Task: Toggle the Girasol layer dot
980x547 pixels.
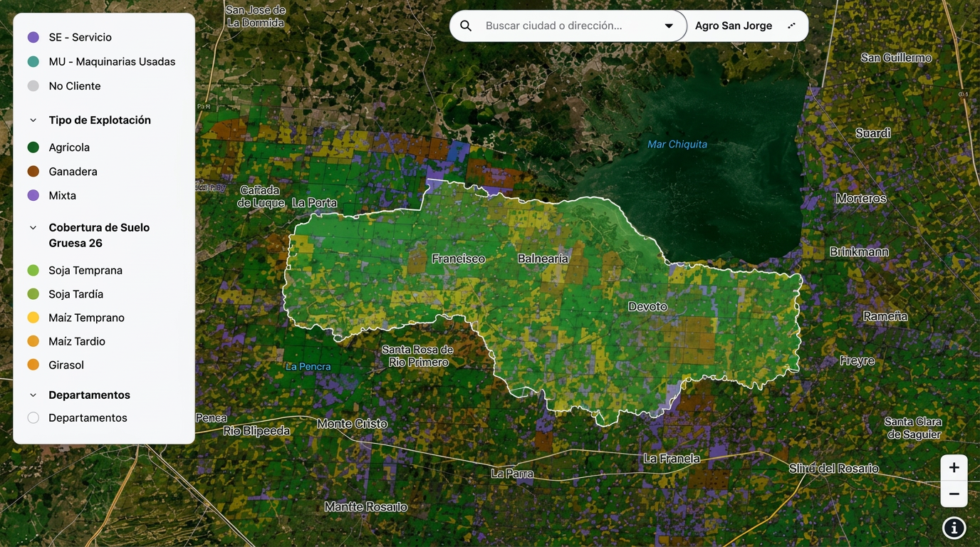Action: coord(33,365)
